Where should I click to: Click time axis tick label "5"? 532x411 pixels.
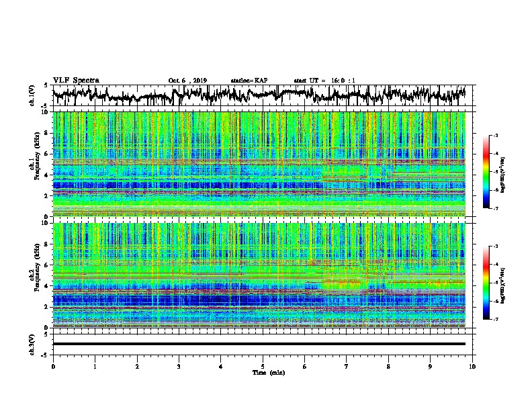coord(263,367)
